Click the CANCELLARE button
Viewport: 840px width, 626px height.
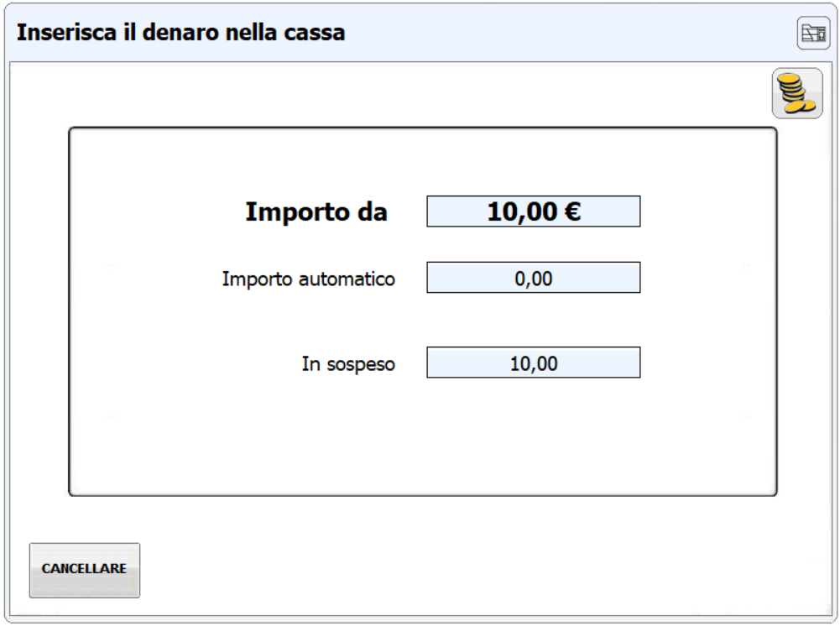point(85,570)
